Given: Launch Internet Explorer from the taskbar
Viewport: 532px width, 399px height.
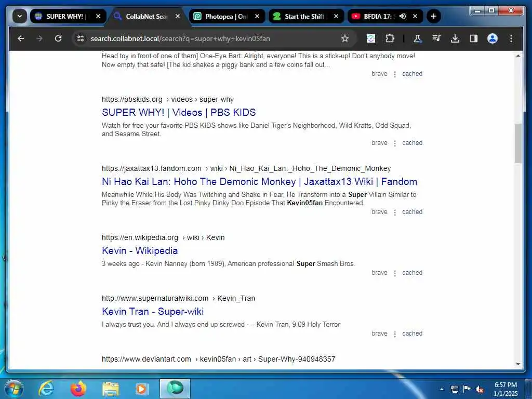Looking at the screenshot, I should (x=46, y=389).
